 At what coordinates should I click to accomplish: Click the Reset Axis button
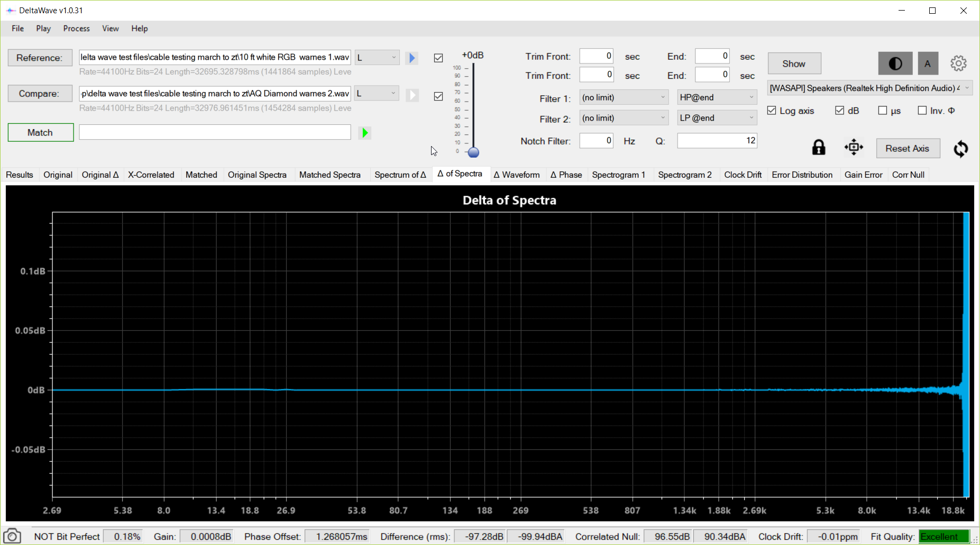(x=908, y=149)
